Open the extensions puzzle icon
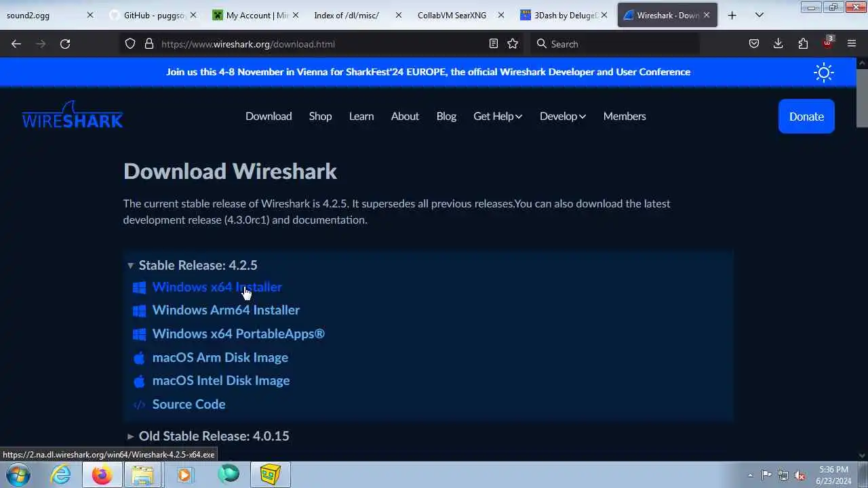Screen dimensions: 868x488 (x=803, y=44)
